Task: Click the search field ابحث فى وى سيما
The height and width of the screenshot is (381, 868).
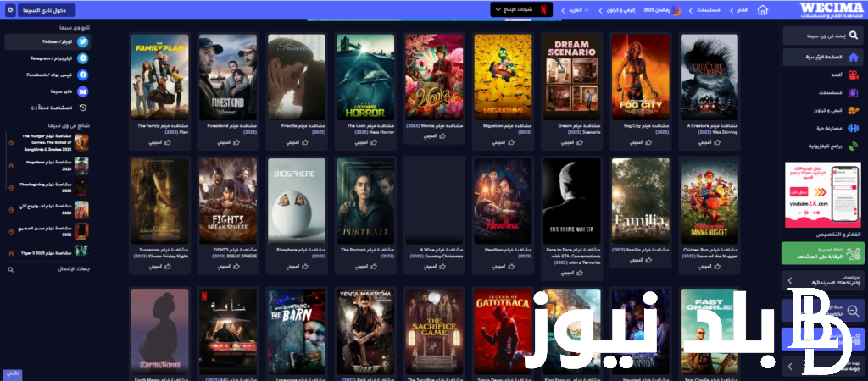Action: (822, 36)
